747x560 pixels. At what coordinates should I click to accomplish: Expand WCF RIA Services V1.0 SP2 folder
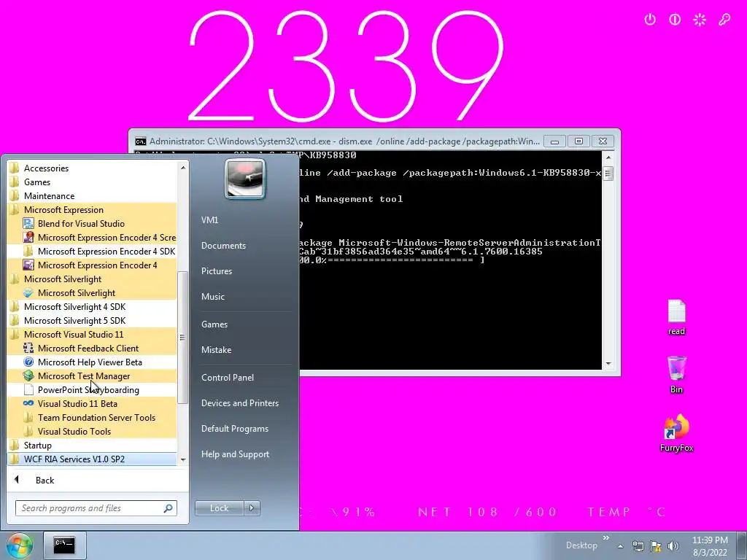click(x=91, y=459)
